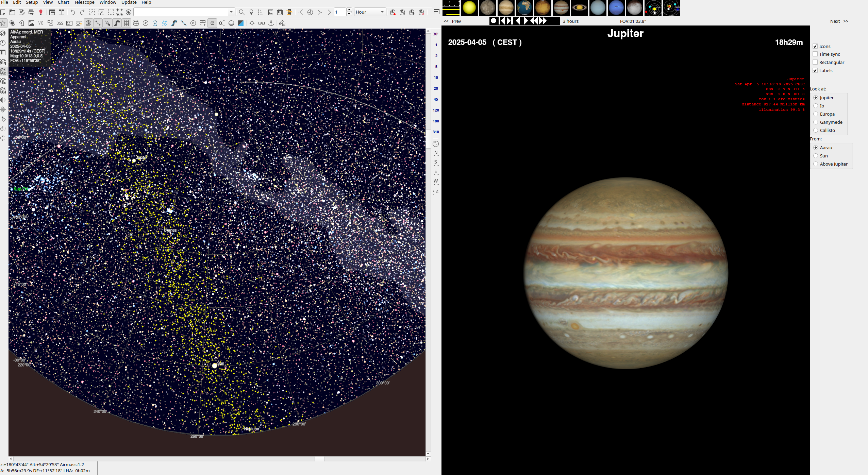Increase the time step spinner value
Image resolution: width=868 pixels, height=475 pixels.
[x=349, y=10]
